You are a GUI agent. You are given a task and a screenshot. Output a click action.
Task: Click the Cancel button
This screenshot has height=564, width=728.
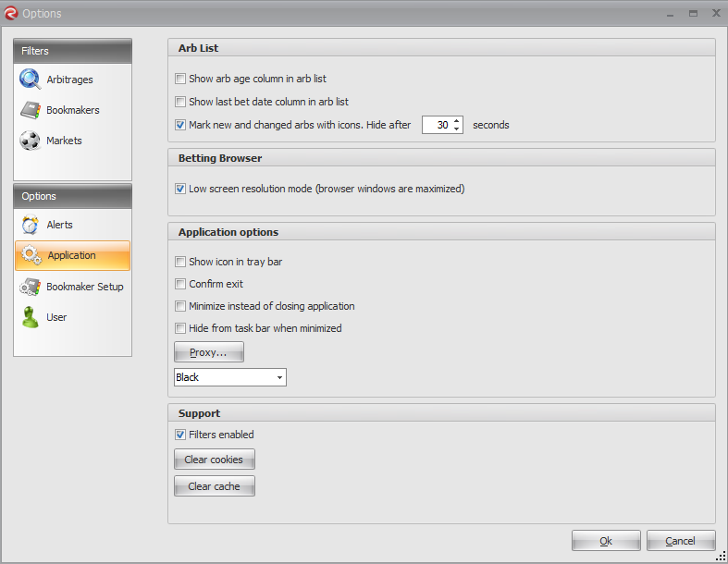681,541
